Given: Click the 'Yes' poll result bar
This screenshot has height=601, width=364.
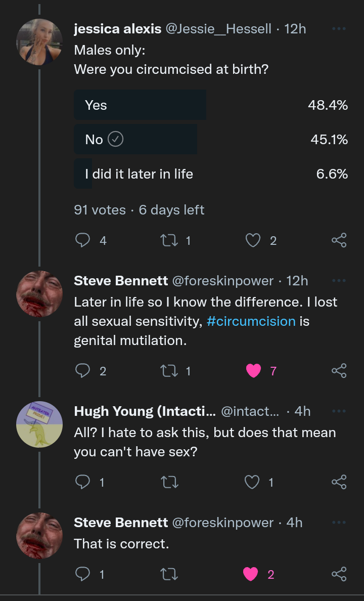Looking at the screenshot, I should coord(140,105).
